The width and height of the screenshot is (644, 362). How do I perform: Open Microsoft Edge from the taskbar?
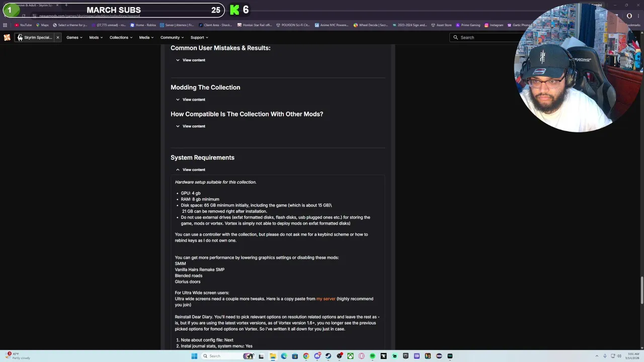pos(284,356)
